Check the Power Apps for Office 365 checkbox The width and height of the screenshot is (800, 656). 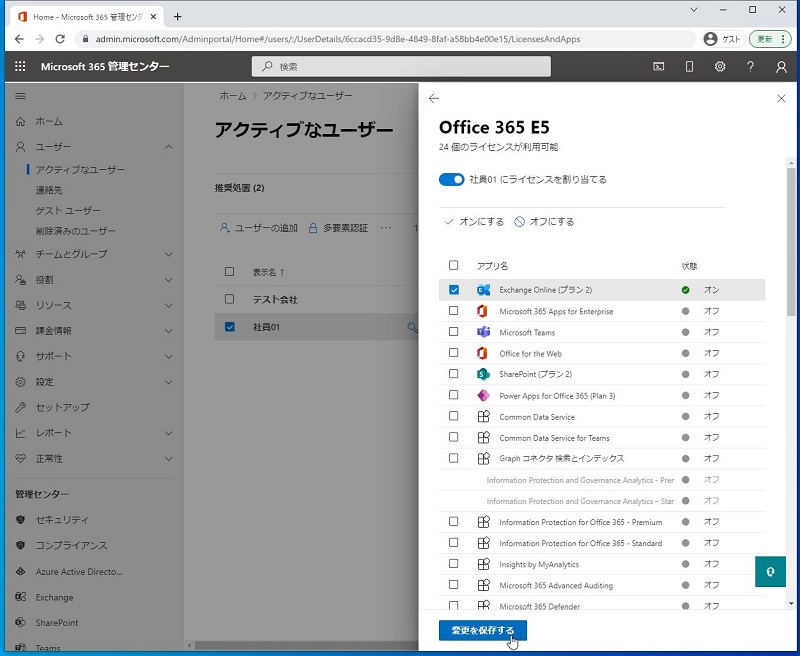[x=454, y=395]
